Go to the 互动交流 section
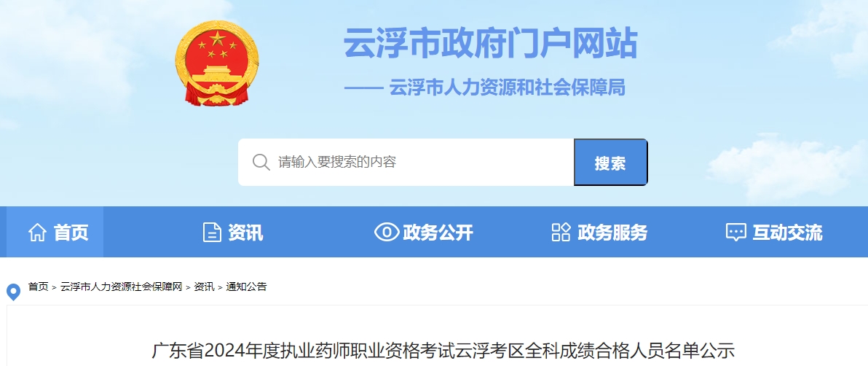Screen dimensions: 868x366 (774, 232)
